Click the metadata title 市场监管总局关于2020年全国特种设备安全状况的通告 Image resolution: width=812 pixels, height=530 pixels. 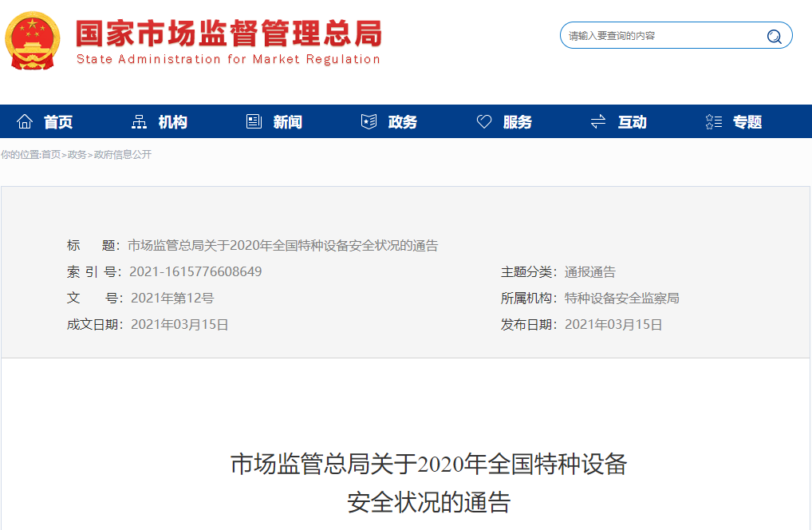282,246
